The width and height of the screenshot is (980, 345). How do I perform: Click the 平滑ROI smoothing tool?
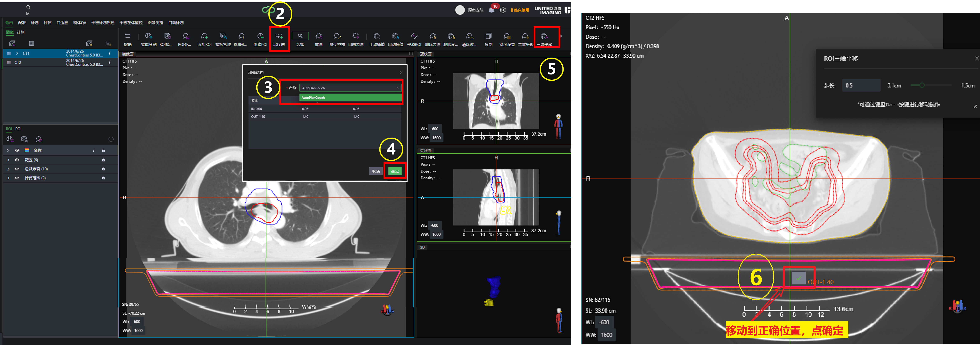click(x=414, y=39)
